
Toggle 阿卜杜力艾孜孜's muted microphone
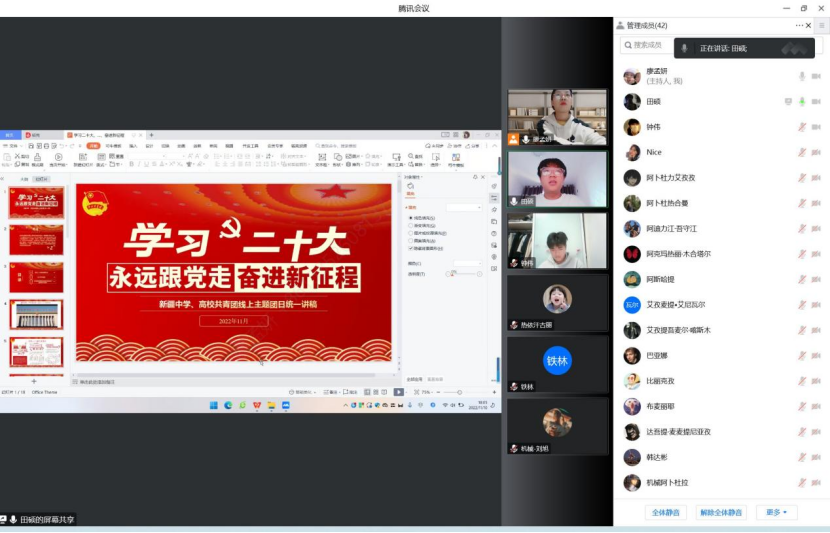click(802, 178)
